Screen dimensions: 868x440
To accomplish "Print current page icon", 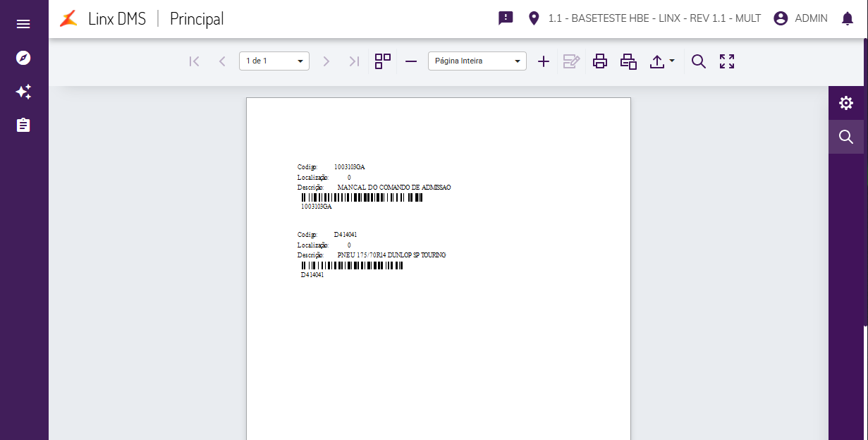I will (x=628, y=61).
